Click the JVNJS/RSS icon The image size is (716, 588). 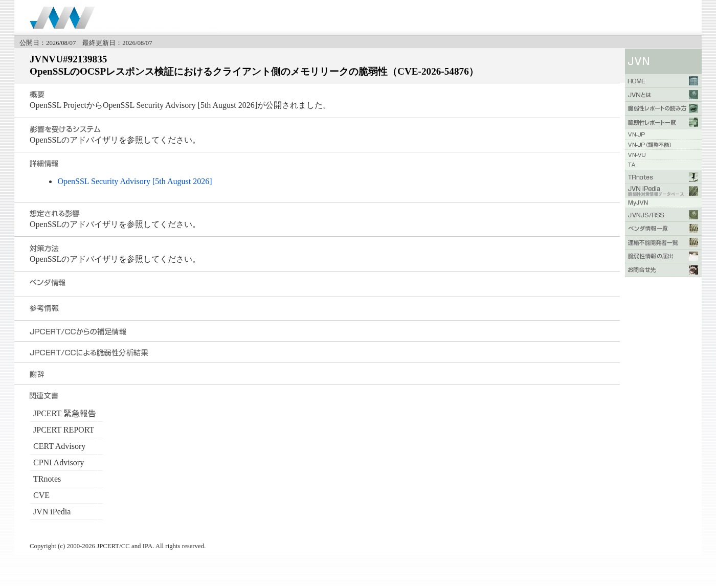693,215
